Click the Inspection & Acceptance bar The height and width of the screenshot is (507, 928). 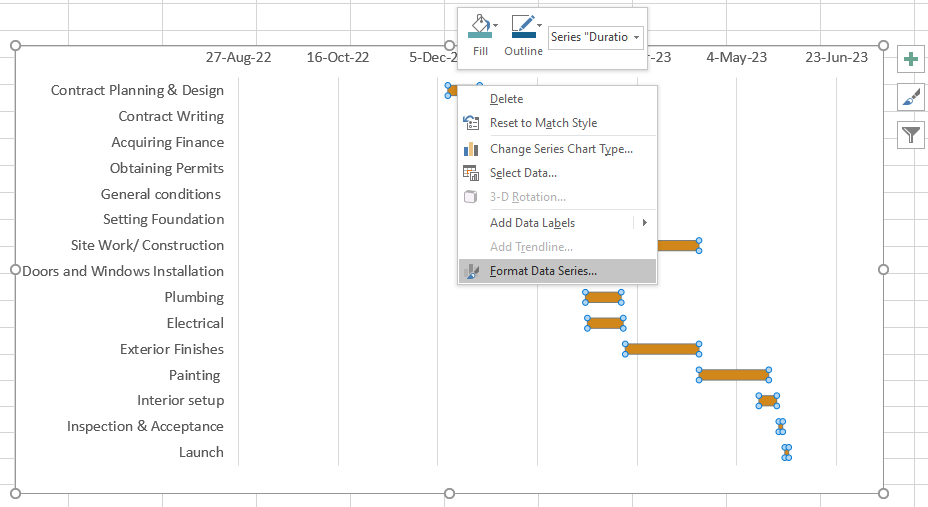coord(781,426)
